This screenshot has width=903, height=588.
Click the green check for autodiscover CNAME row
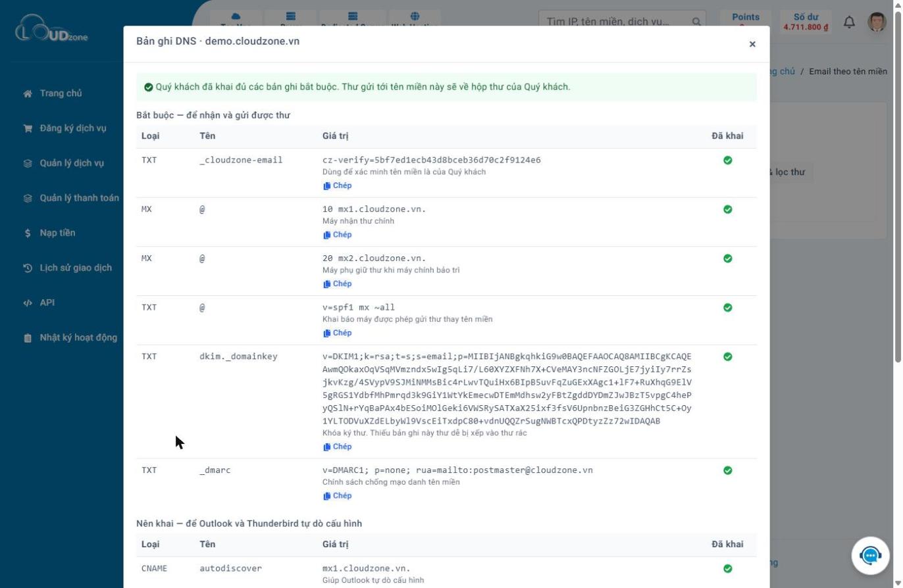(x=727, y=568)
